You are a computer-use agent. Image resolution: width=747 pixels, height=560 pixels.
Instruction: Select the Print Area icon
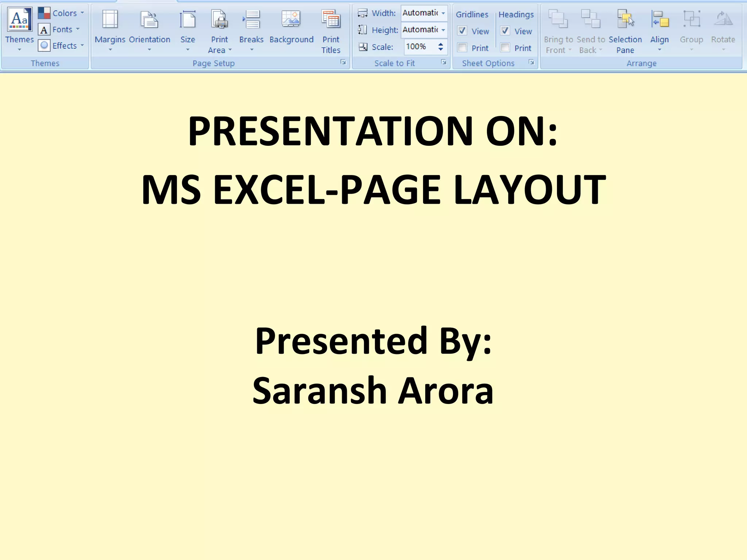[x=220, y=20]
